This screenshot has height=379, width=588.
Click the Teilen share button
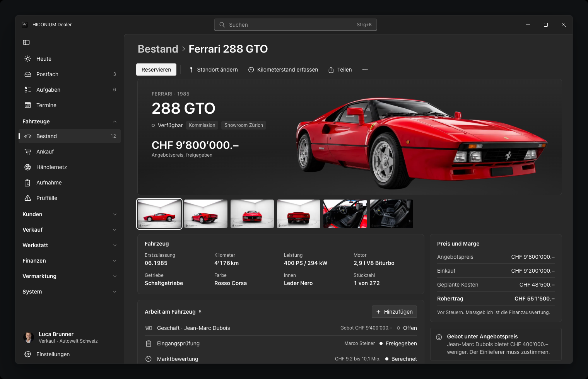pos(340,70)
